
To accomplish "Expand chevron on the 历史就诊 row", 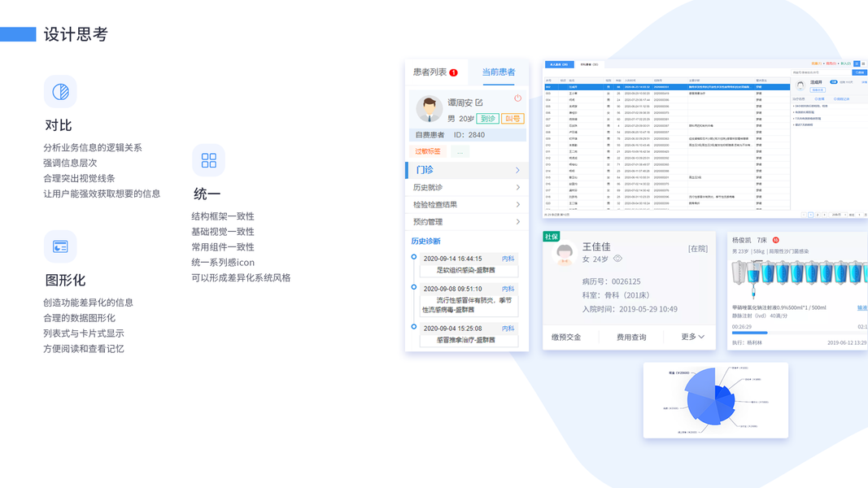I will (517, 188).
